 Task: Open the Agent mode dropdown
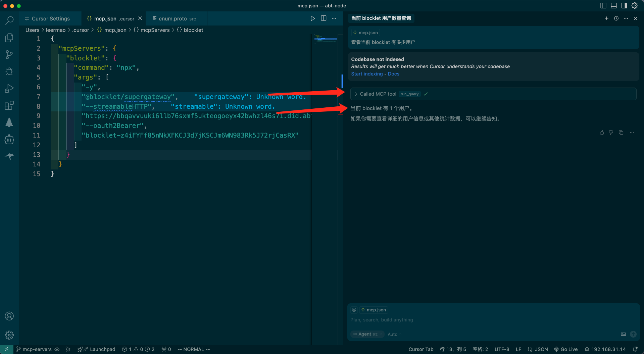tap(367, 334)
